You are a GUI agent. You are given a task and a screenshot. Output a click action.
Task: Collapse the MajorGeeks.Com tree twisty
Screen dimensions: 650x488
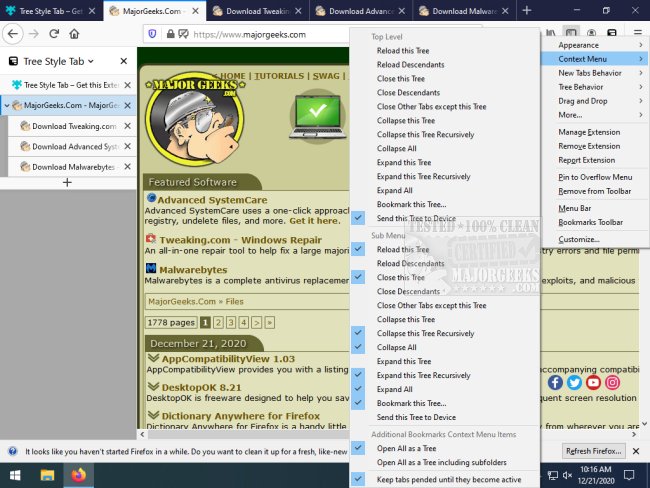[7, 106]
